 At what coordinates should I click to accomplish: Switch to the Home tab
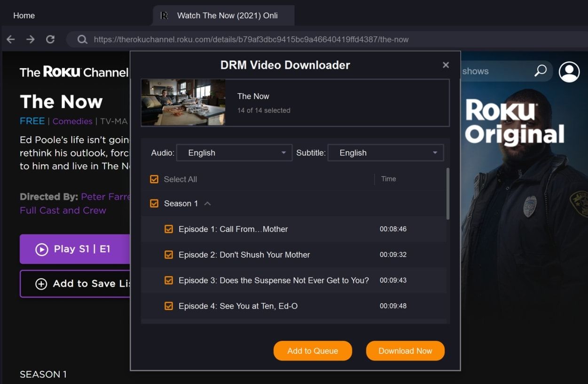tap(24, 16)
